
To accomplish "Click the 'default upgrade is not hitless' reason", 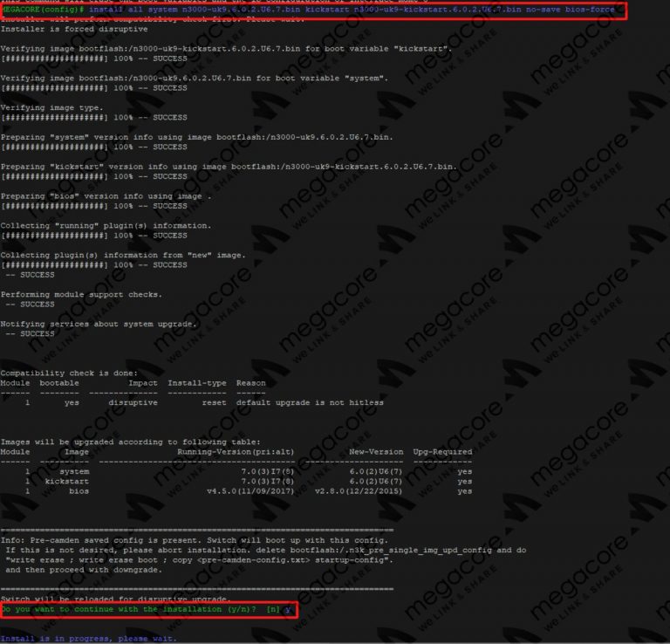I will [x=310, y=403].
